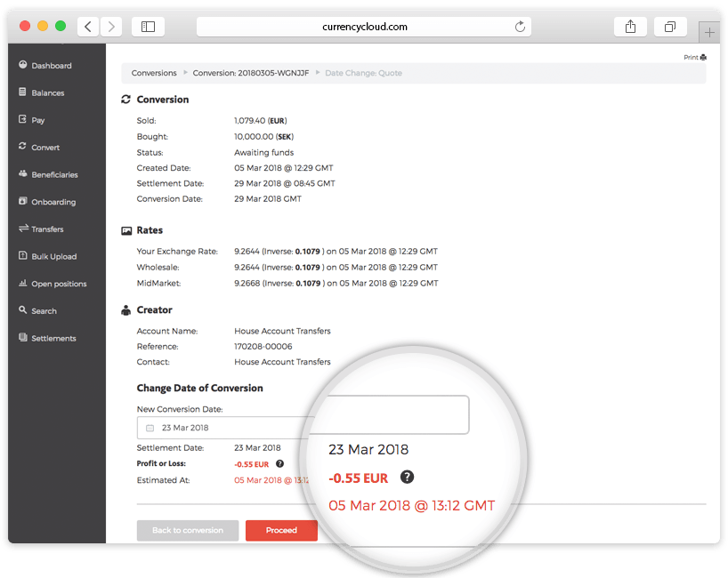Click the Dashboard icon in sidebar
Screen dimensions: 728x578
pos(23,65)
